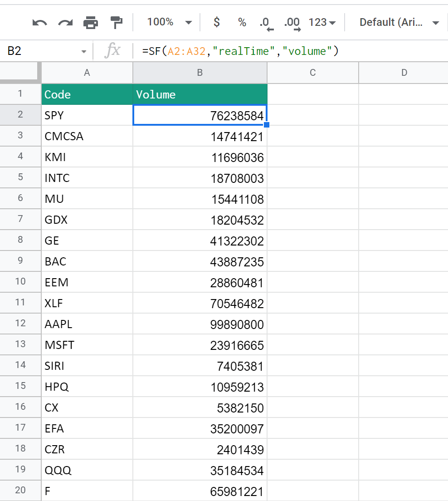Image resolution: width=448 pixels, height=501 pixels.
Task: Click the fx function icon
Action: tap(112, 51)
